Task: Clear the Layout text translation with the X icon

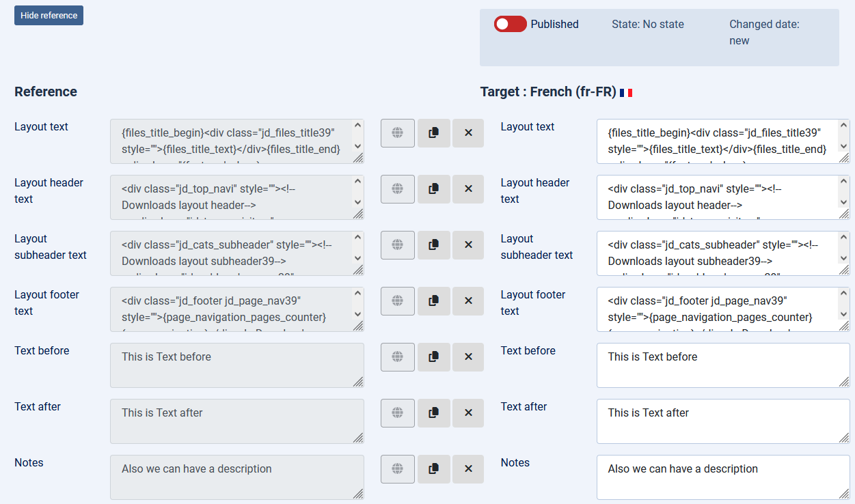Action: (x=467, y=132)
